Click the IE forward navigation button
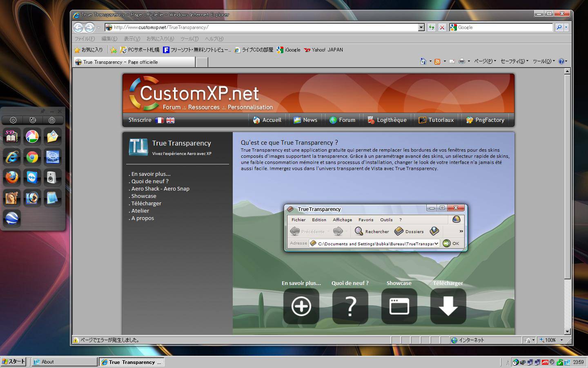This screenshot has width=588, height=368. coord(89,27)
